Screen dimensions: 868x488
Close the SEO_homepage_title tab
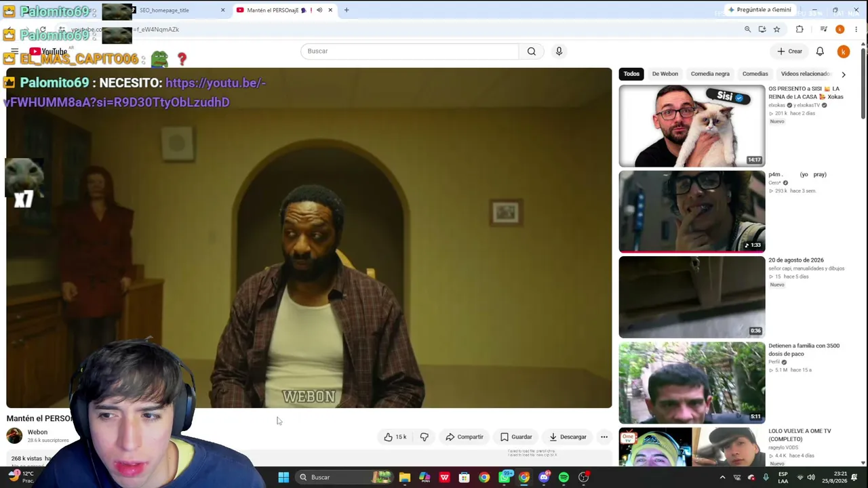222,10
